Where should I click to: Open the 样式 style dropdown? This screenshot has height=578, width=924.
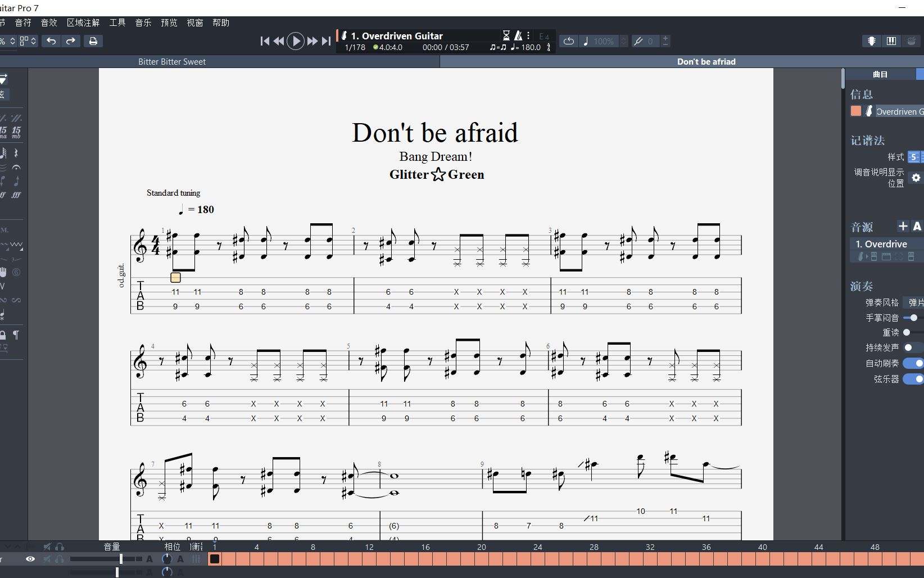tap(915, 157)
